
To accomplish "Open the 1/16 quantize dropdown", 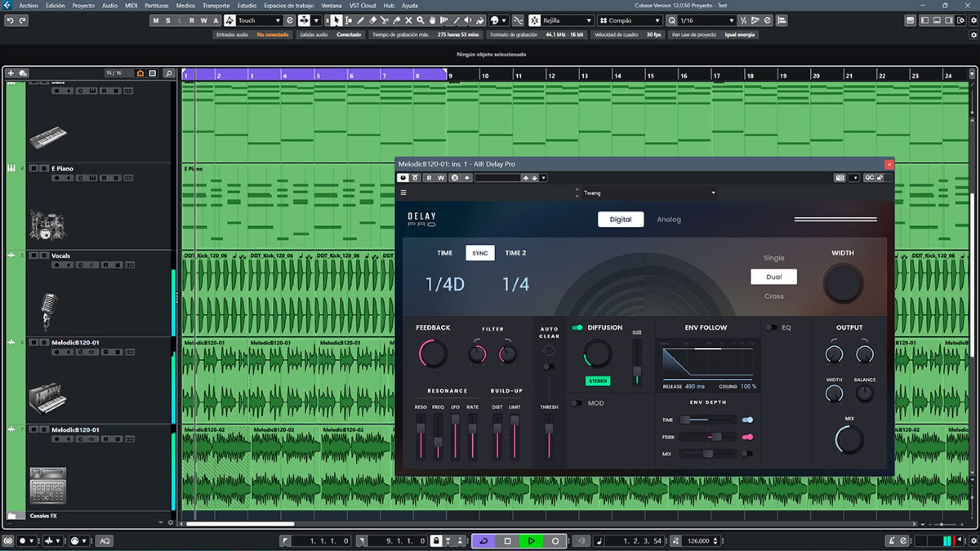I will point(707,21).
